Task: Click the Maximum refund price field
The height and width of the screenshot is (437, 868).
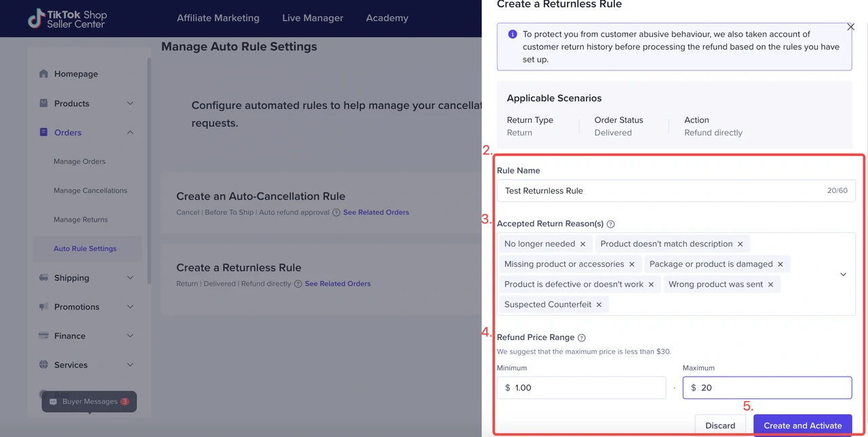Action: tap(767, 388)
